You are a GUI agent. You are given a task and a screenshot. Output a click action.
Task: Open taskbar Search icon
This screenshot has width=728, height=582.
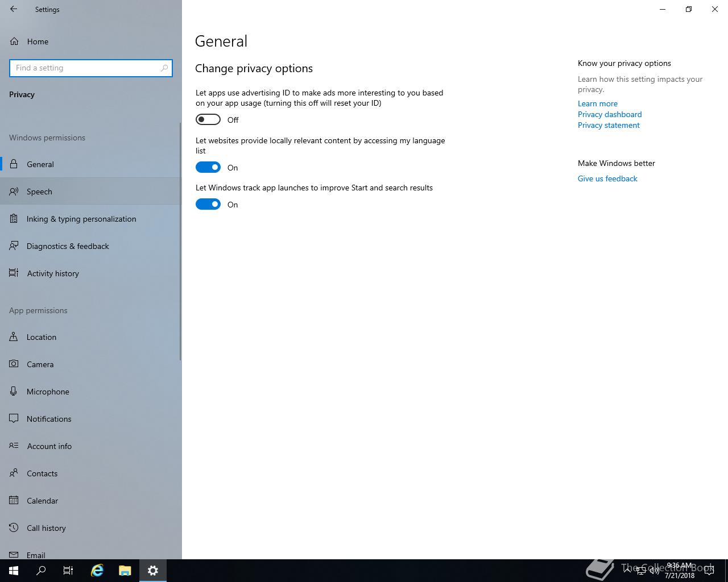41,571
